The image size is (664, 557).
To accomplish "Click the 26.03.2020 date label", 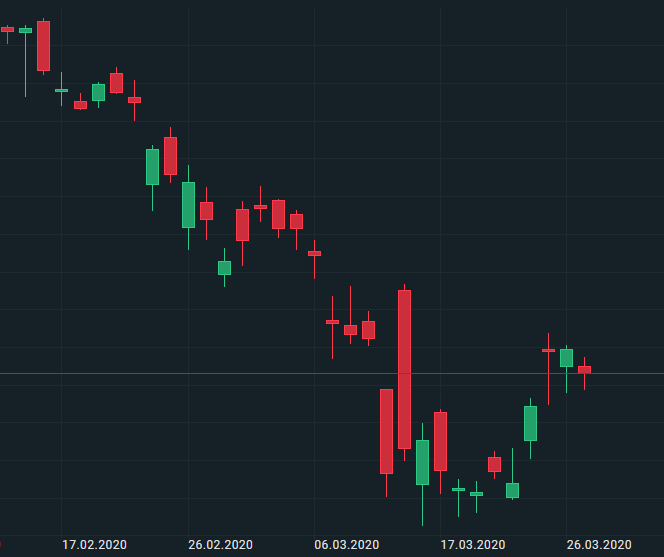I will coord(599,544).
